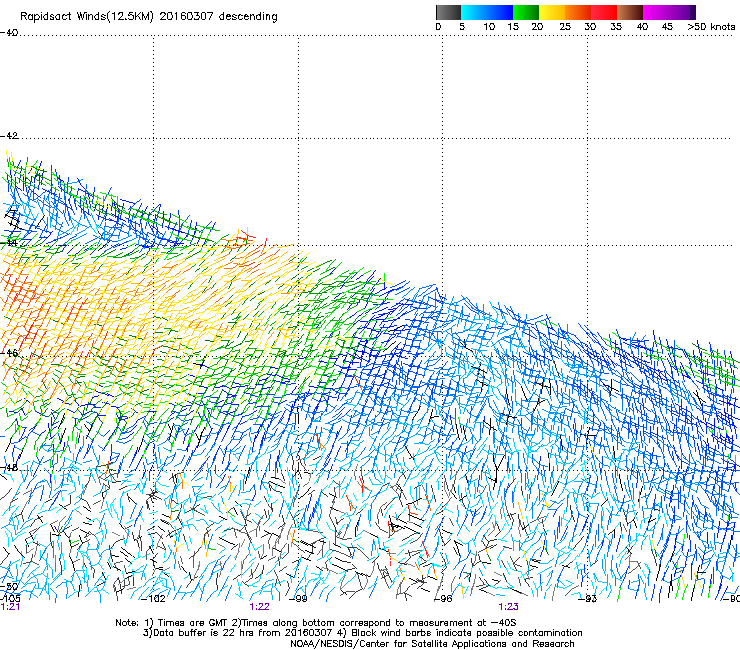Click the legend label "35"
This screenshot has width=740, height=650.
pos(616,27)
